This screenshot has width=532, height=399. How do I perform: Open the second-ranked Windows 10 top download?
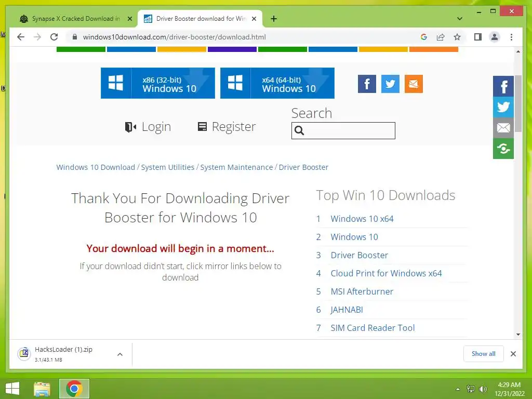coord(354,237)
